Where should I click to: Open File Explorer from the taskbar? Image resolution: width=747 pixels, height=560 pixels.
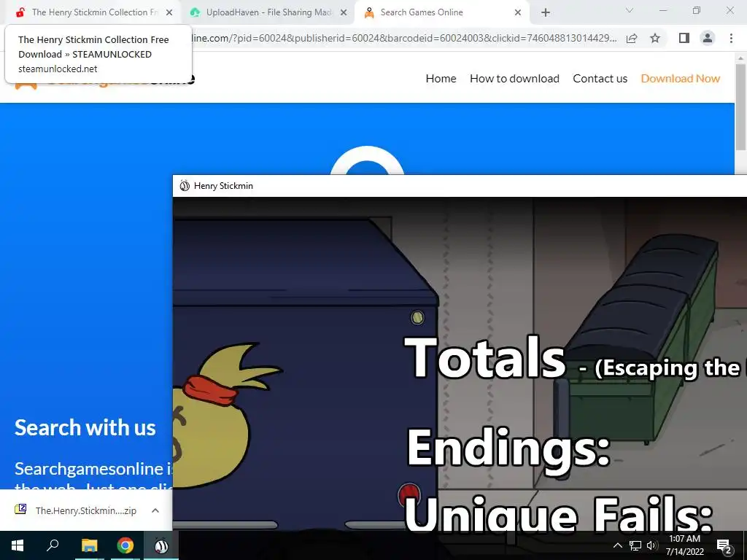[89, 545]
